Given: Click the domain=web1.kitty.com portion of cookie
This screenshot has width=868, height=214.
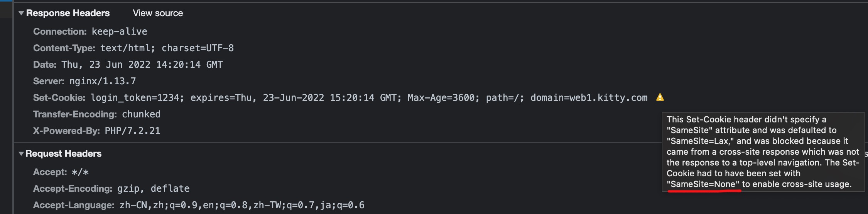Looking at the screenshot, I should point(589,98).
